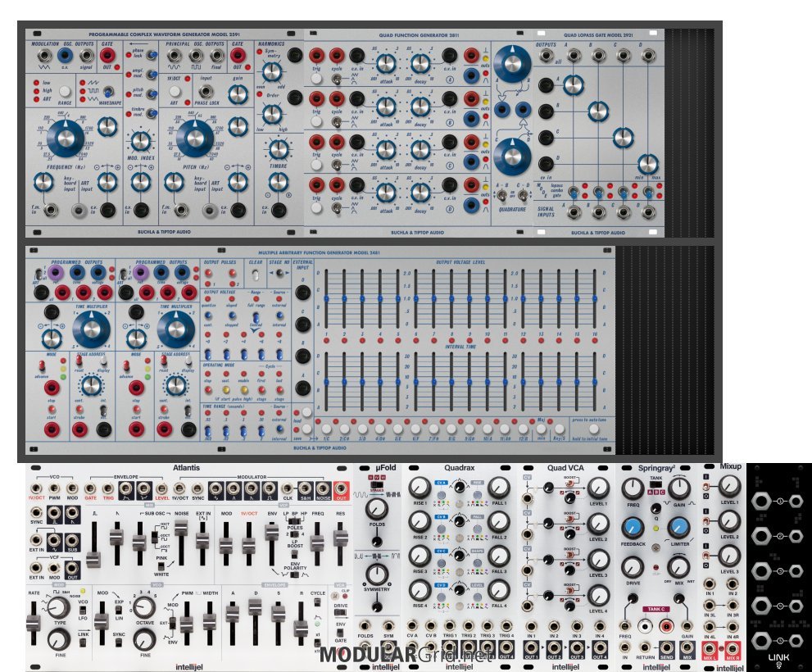Image resolution: width=812 pixels, height=672 pixels.
Task: Click the DRIVE knob on Springray²
Action: [633, 568]
